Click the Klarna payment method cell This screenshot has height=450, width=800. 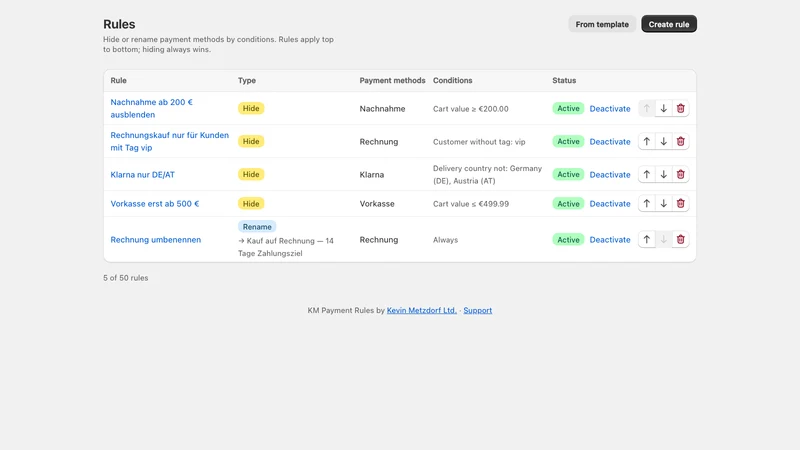pyautogui.click(x=371, y=174)
